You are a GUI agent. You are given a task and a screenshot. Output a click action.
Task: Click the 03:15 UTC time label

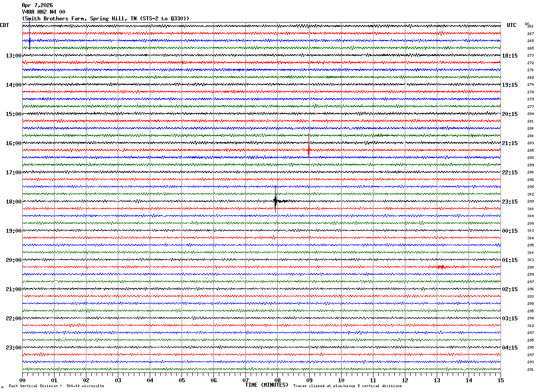click(x=510, y=319)
